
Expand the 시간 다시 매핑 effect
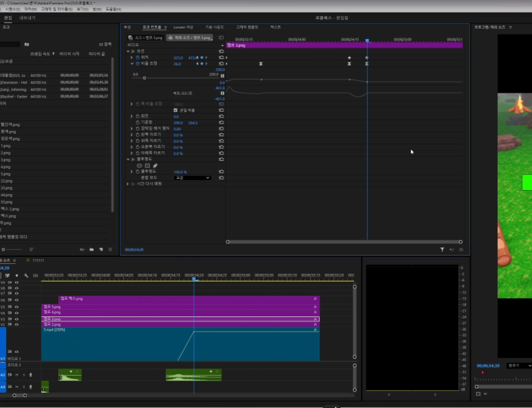128,184
